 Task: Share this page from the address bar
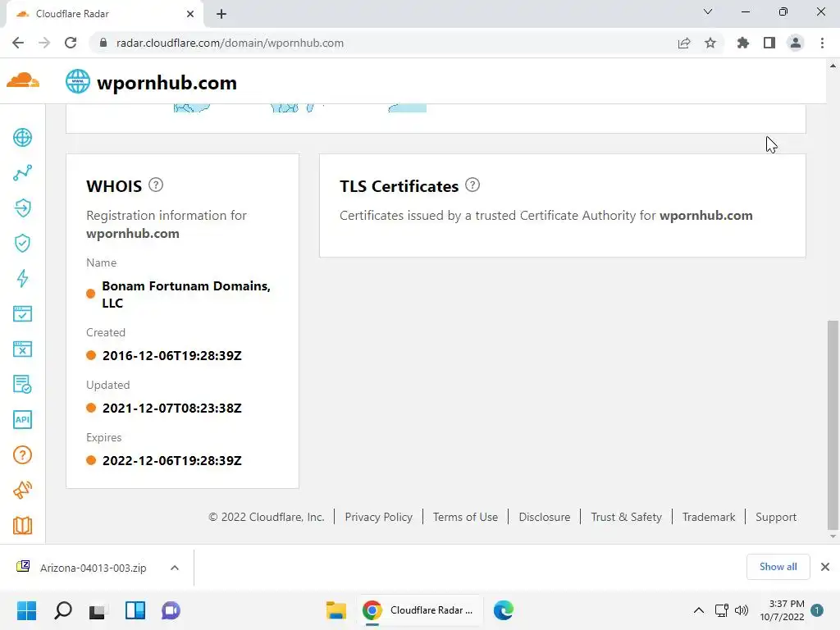(x=684, y=43)
